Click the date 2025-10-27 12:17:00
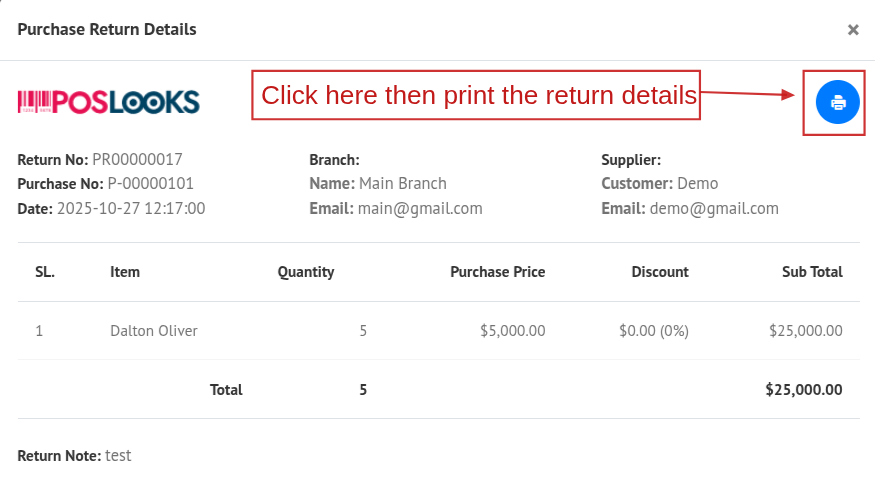 (x=130, y=209)
